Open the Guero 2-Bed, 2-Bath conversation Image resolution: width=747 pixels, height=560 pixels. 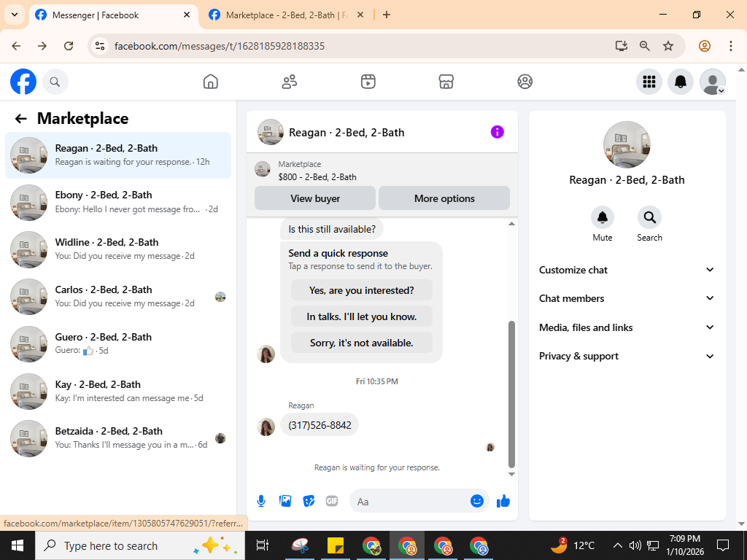click(x=118, y=344)
